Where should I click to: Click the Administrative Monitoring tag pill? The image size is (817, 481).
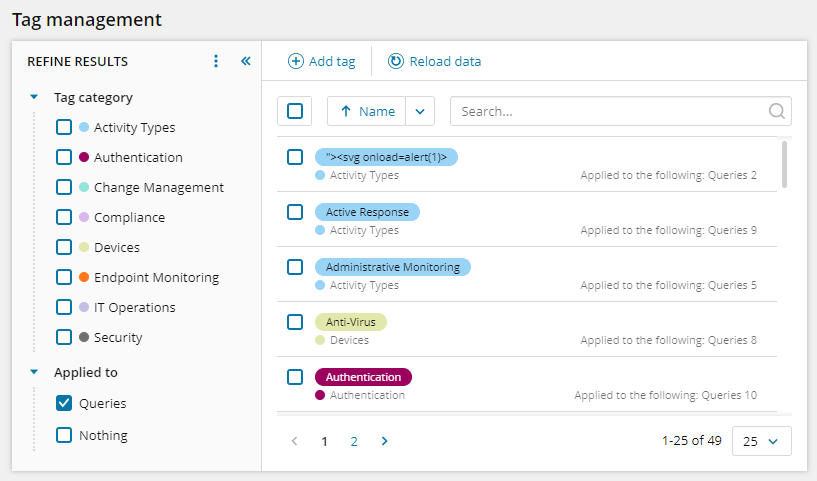click(393, 267)
